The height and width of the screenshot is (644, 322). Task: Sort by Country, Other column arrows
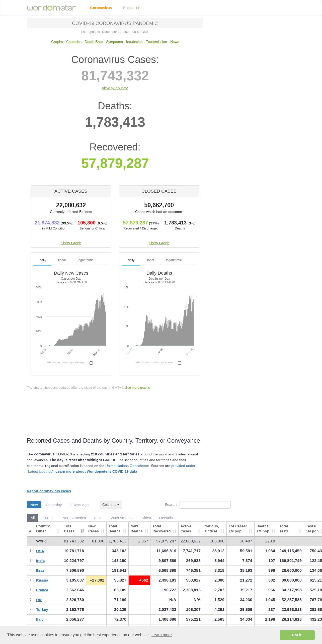58,531
